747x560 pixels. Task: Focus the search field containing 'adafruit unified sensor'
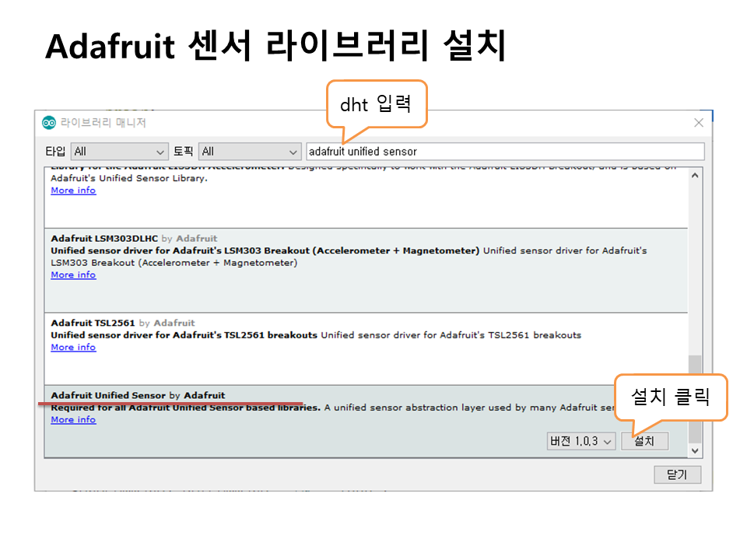[505, 152]
